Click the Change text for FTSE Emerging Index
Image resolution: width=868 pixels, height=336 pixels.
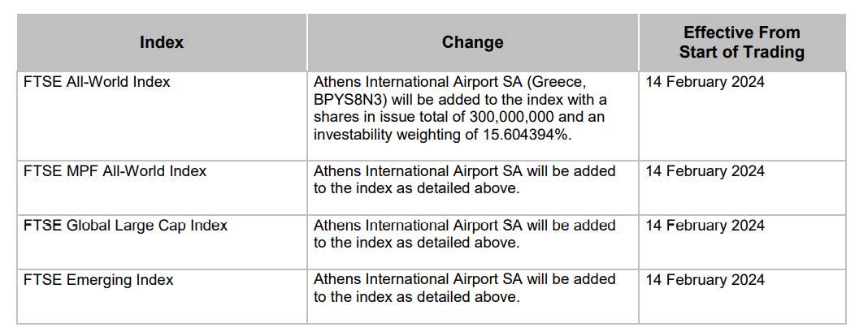point(464,288)
